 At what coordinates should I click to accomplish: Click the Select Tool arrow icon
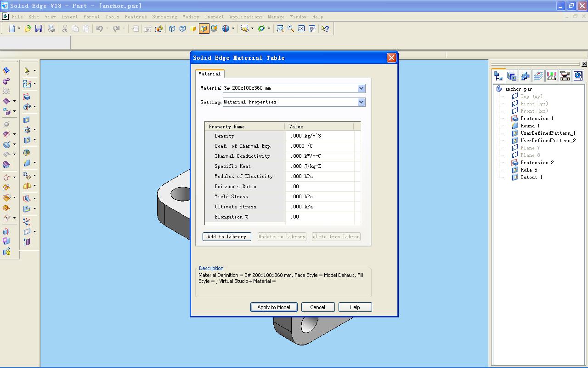pyautogui.click(x=27, y=71)
